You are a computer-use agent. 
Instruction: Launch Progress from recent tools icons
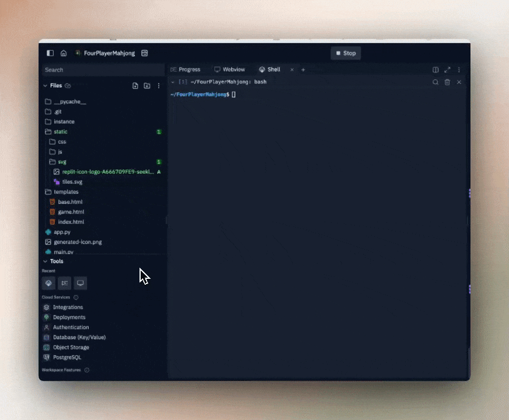[x=65, y=283]
